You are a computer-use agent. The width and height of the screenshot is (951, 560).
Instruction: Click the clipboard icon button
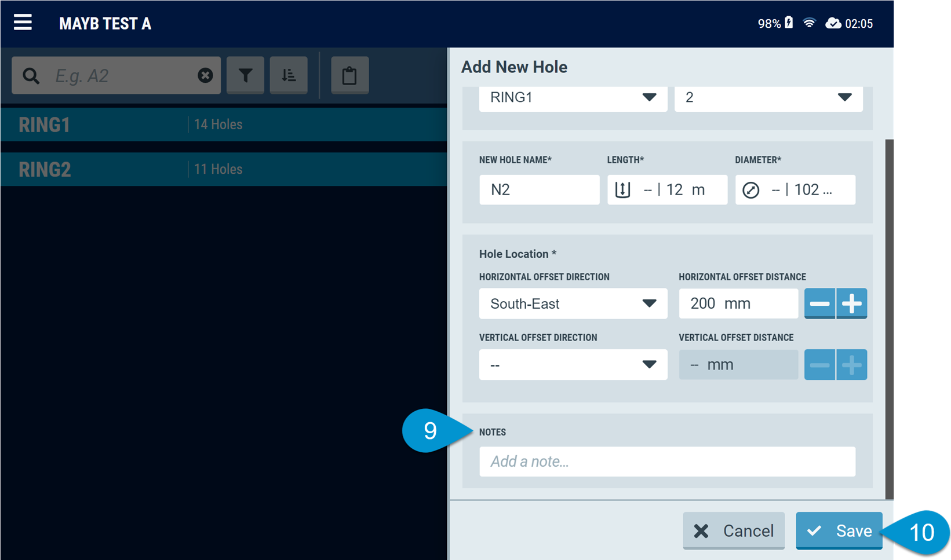click(x=349, y=75)
